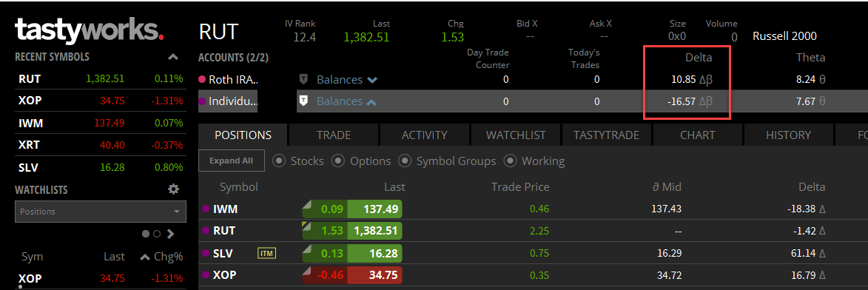This screenshot has height=290, width=868.
Task: Select the Working filter radio button
Action: [x=510, y=161]
